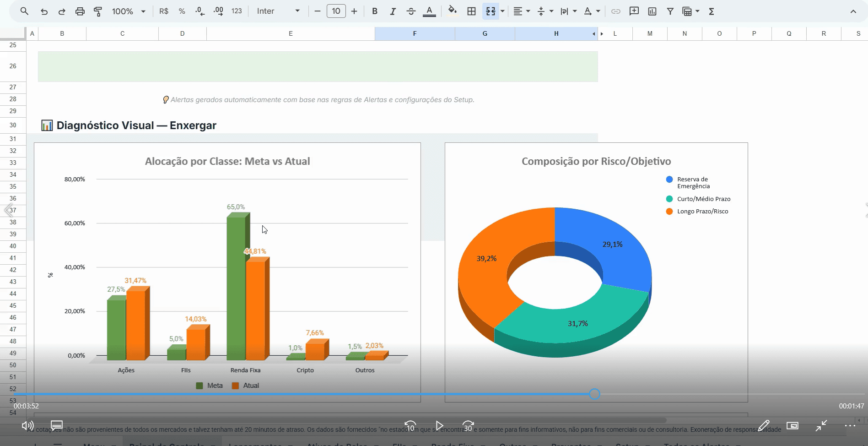Create a filter with the funnel icon
868x446 pixels.
pyautogui.click(x=670, y=11)
